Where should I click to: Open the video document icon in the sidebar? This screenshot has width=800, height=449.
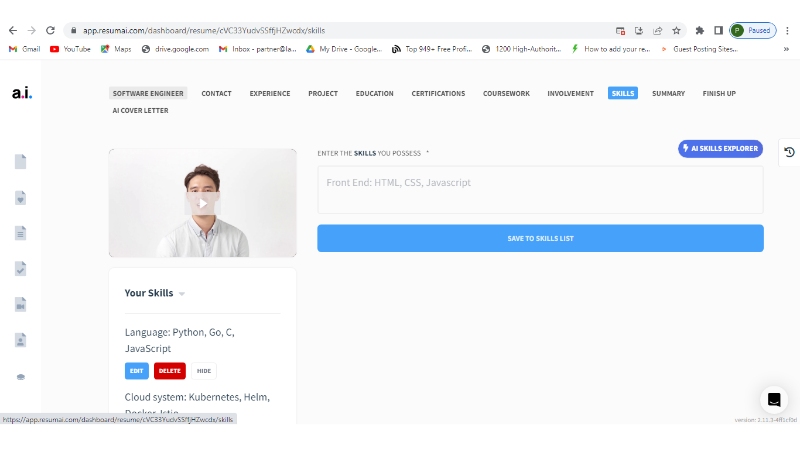point(20,304)
